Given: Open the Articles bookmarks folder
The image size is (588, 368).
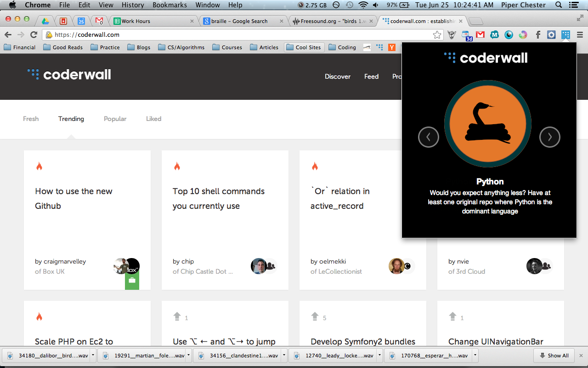Looking at the screenshot, I should (x=264, y=47).
